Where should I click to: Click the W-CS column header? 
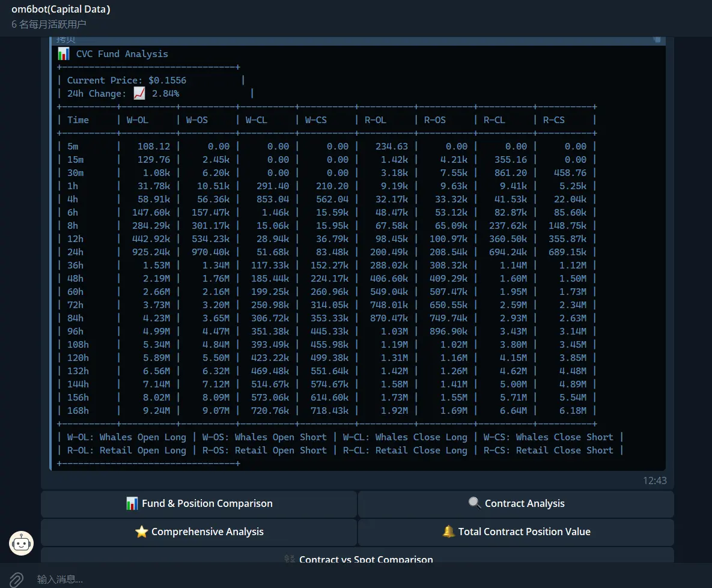point(315,120)
